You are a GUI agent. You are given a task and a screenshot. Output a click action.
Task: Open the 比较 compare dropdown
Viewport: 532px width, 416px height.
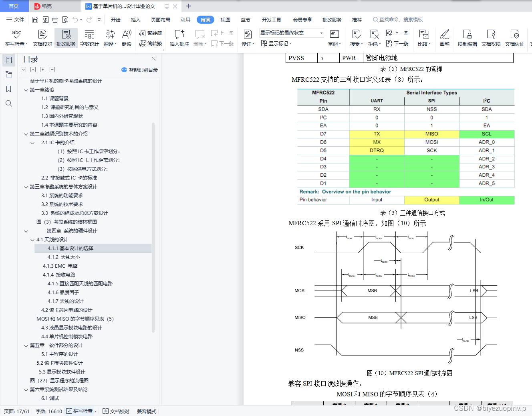pos(424,38)
